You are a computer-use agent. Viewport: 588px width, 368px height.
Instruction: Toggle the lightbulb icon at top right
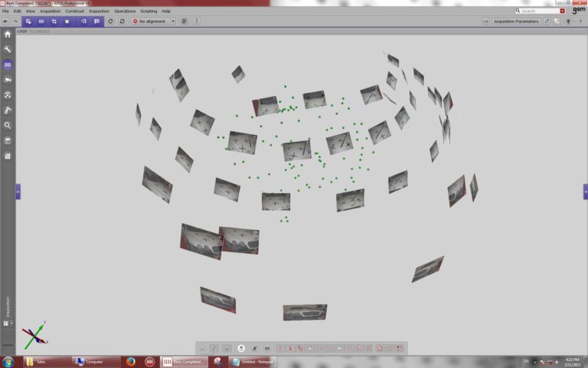[567, 21]
